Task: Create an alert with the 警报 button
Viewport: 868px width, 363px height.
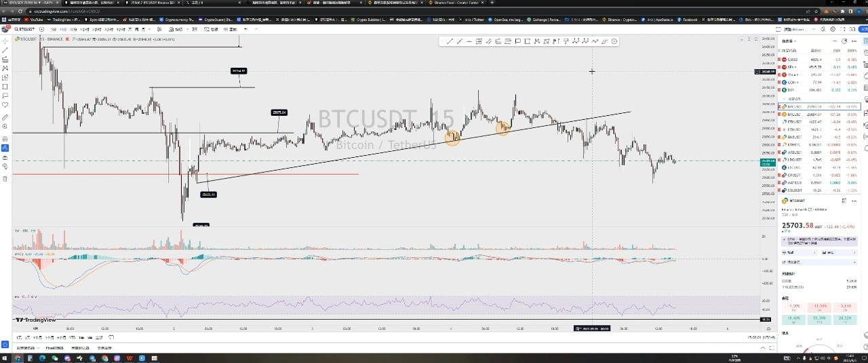Action: 211,29
